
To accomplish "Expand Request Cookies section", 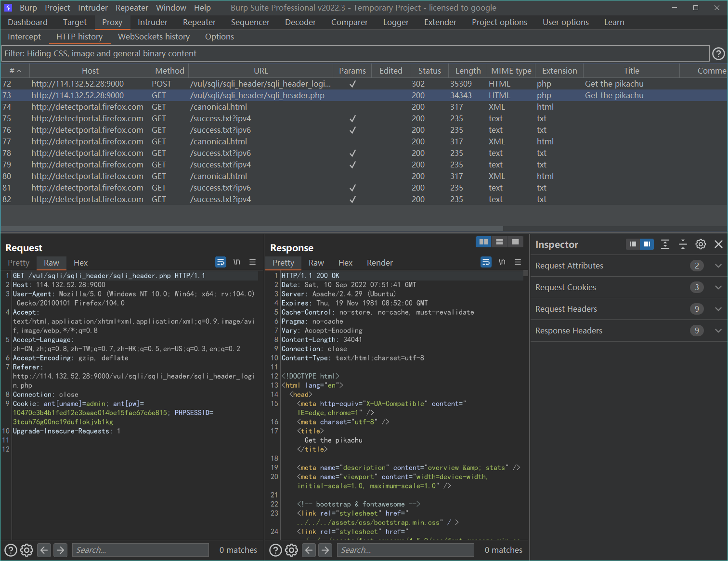I will (628, 287).
